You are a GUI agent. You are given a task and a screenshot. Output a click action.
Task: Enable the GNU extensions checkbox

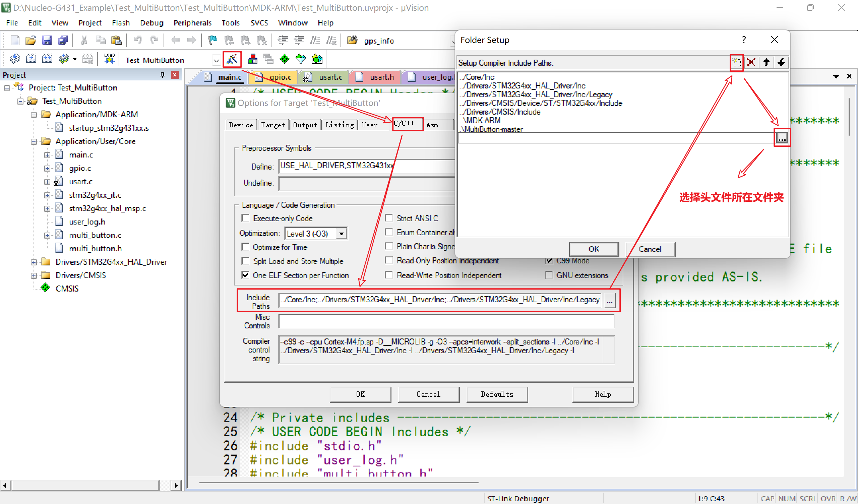(549, 275)
